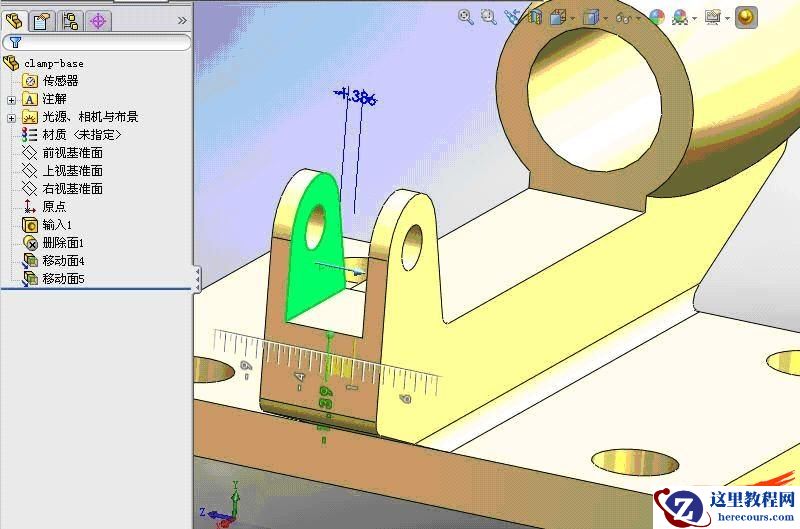The image size is (800, 529).
Task: Select the 上视基准面 top plane
Action: tap(72, 170)
